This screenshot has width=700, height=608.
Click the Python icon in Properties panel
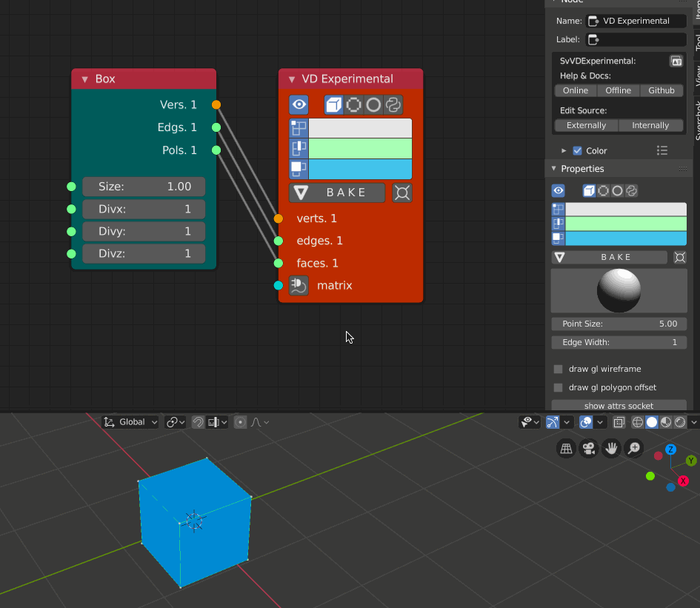(631, 191)
